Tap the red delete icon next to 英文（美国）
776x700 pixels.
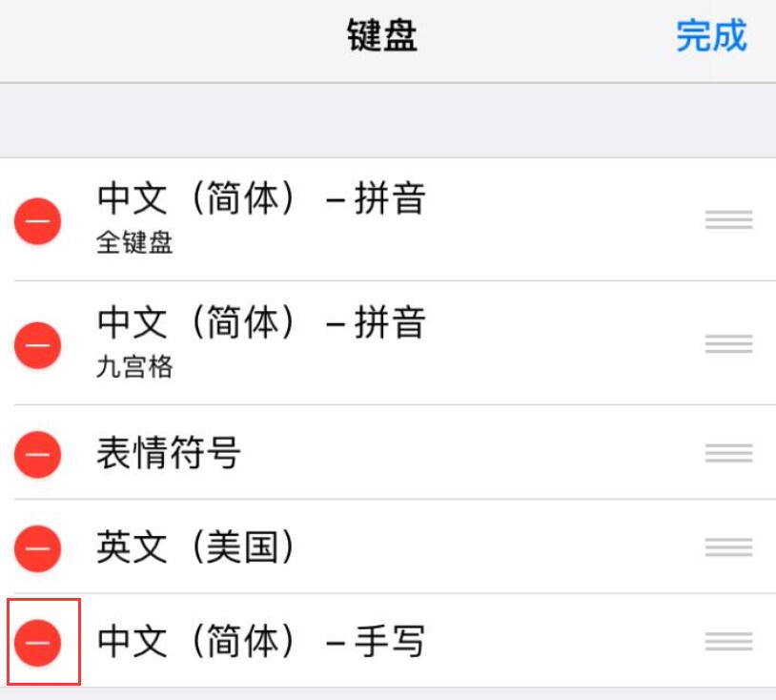(38, 549)
